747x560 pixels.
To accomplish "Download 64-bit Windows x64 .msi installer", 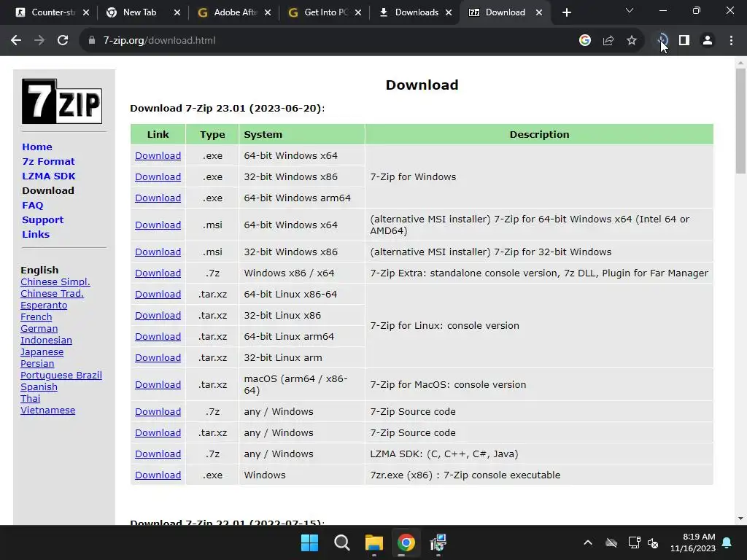I will tap(158, 225).
